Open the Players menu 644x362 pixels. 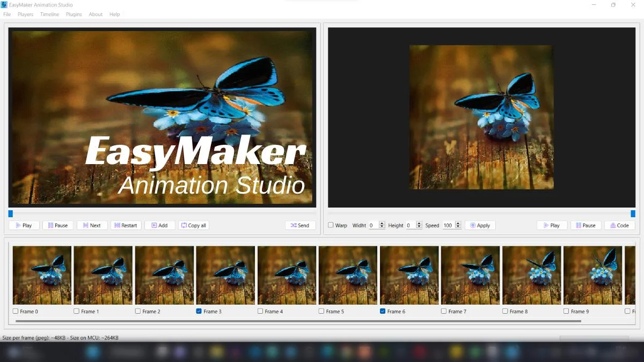point(25,14)
